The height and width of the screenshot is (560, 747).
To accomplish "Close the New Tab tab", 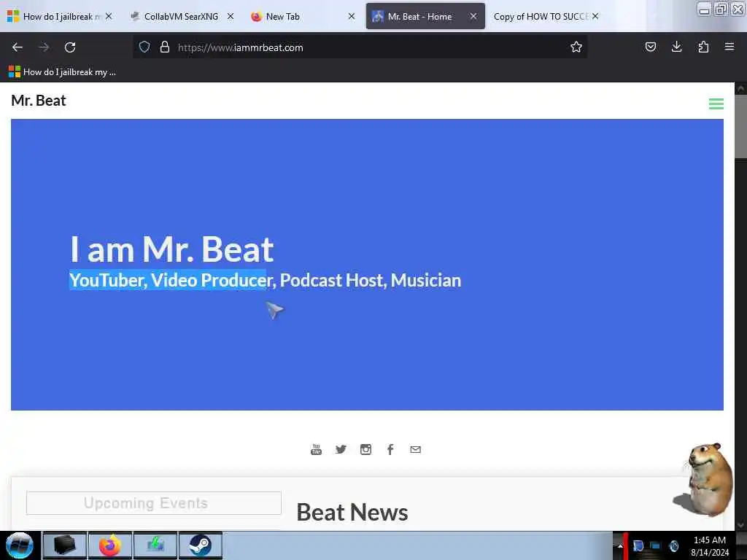I will click(352, 16).
